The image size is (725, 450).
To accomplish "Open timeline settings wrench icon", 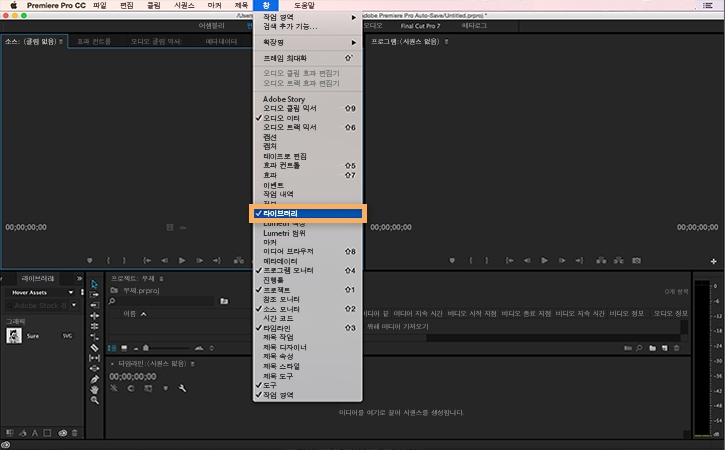I will tap(182, 388).
